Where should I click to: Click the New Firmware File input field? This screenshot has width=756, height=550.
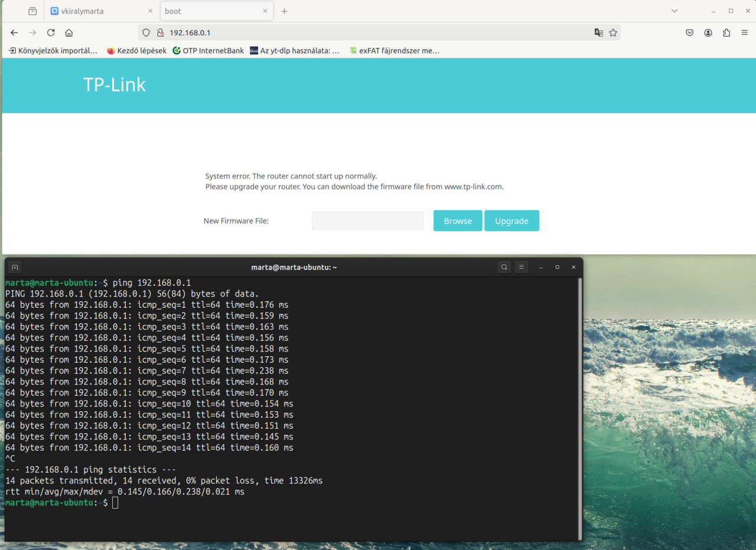coord(367,221)
